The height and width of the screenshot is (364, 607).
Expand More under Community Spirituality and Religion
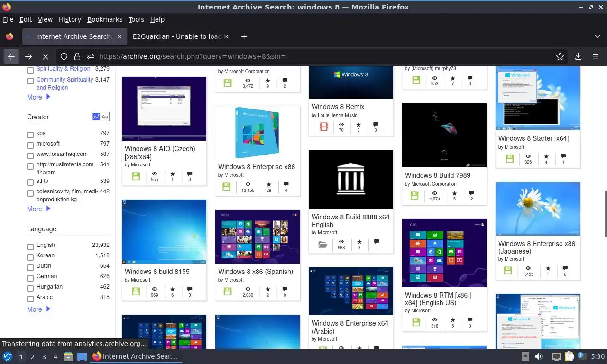38,97
